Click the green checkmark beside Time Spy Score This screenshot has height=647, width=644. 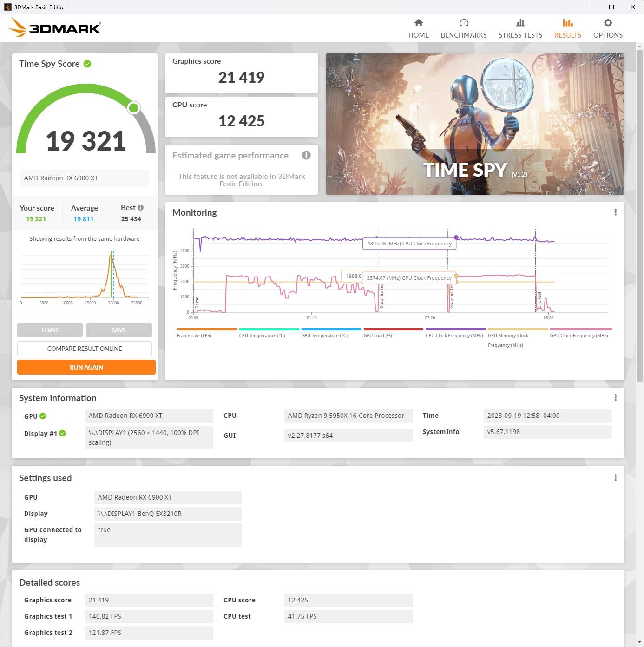(87, 64)
